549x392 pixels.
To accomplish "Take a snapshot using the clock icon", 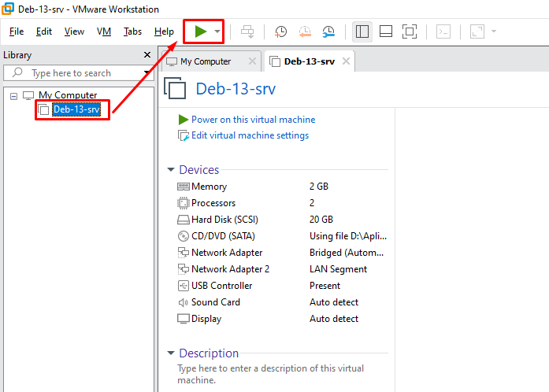I will (x=280, y=31).
